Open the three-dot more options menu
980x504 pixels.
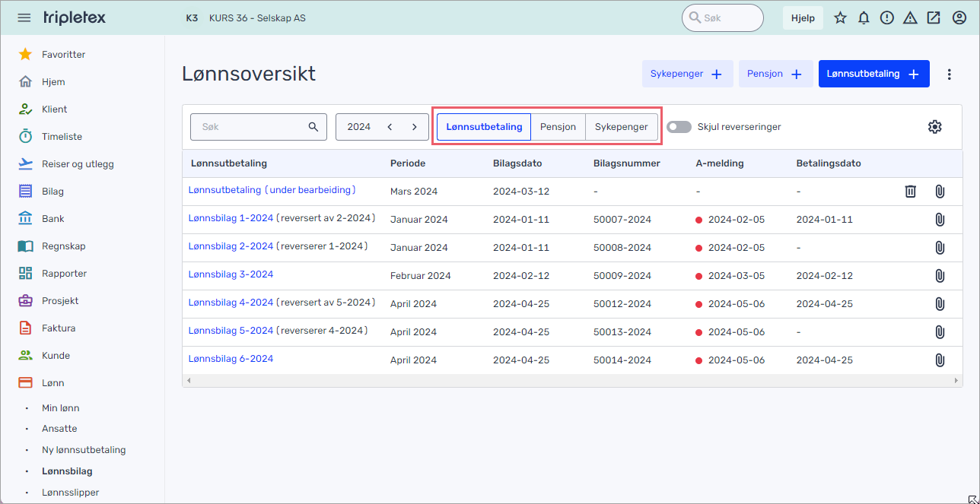pyautogui.click(x=949, y=74)
